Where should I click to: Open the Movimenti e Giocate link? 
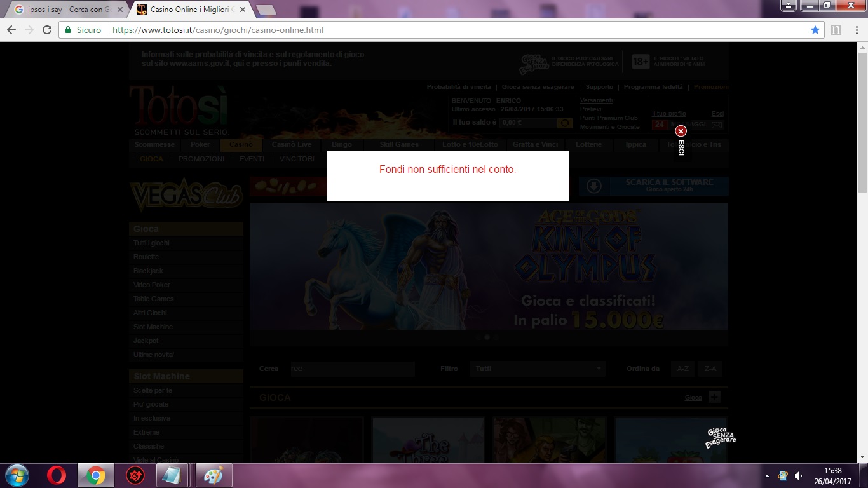point(609,127)
